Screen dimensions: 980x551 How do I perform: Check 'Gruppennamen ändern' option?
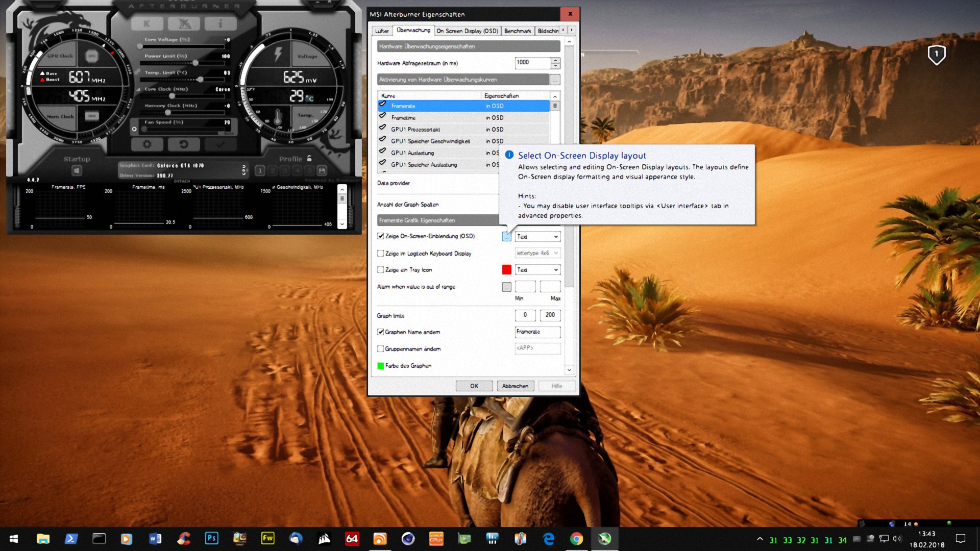click(380, 349)
